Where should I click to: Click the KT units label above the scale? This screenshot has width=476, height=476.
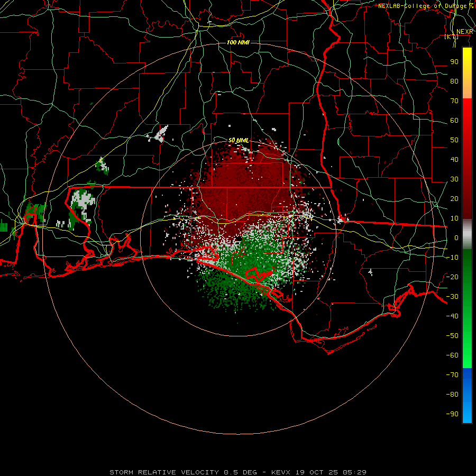click(452, 37)
